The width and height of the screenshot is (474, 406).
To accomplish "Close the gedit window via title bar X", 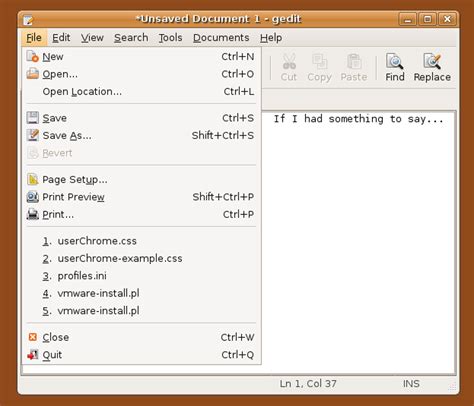I will click(x=447, y=19).
